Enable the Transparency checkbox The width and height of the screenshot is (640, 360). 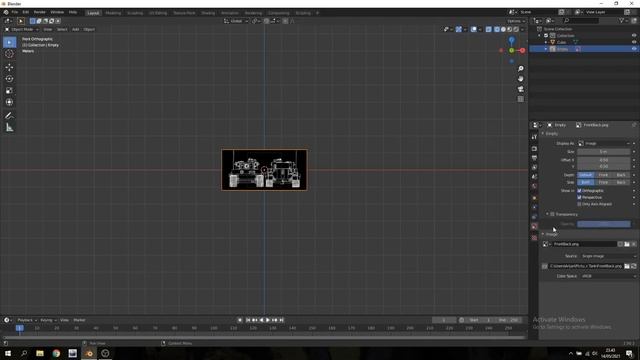coord(553,214)
